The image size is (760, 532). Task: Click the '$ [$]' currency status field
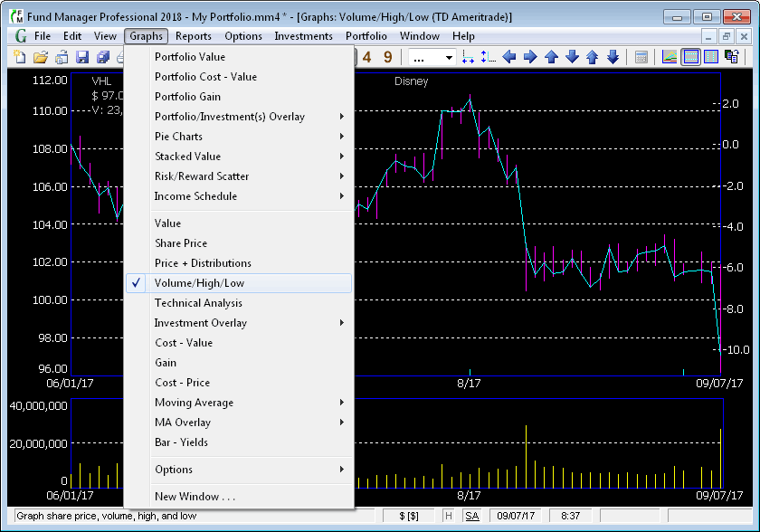pos(409,516)
